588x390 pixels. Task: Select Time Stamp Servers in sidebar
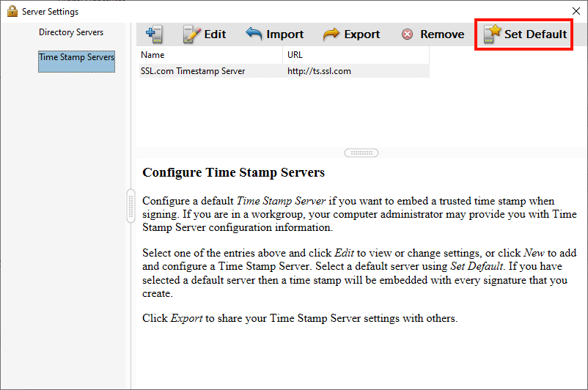coord(76,57)
